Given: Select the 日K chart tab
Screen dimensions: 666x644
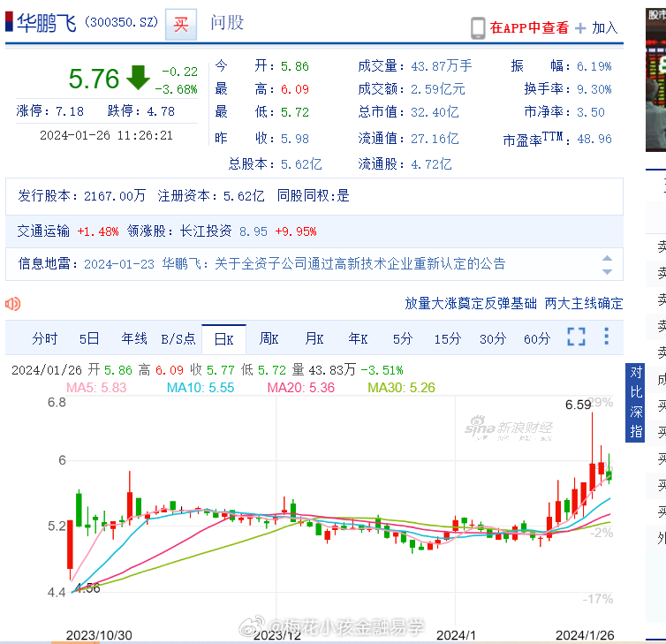Looking at the screenshot, I should (223, 339).
